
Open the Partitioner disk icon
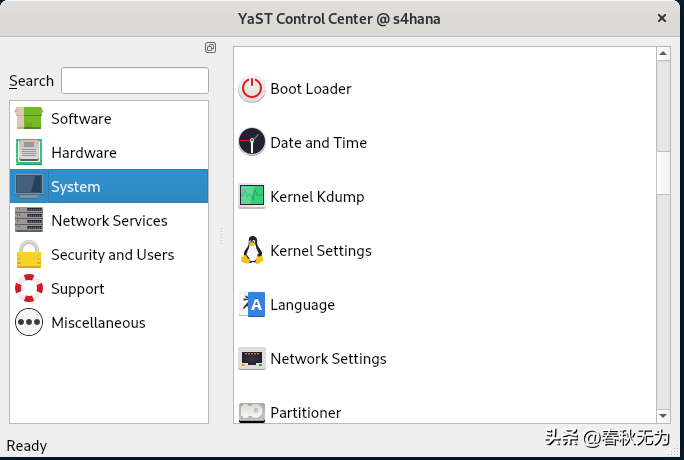tap(252, 412)
